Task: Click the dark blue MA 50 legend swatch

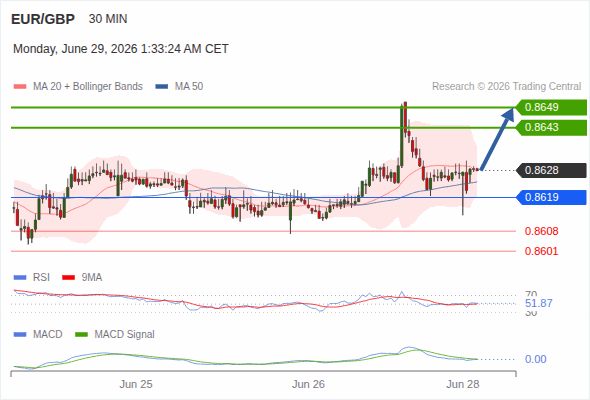Action: pos(161,87)
